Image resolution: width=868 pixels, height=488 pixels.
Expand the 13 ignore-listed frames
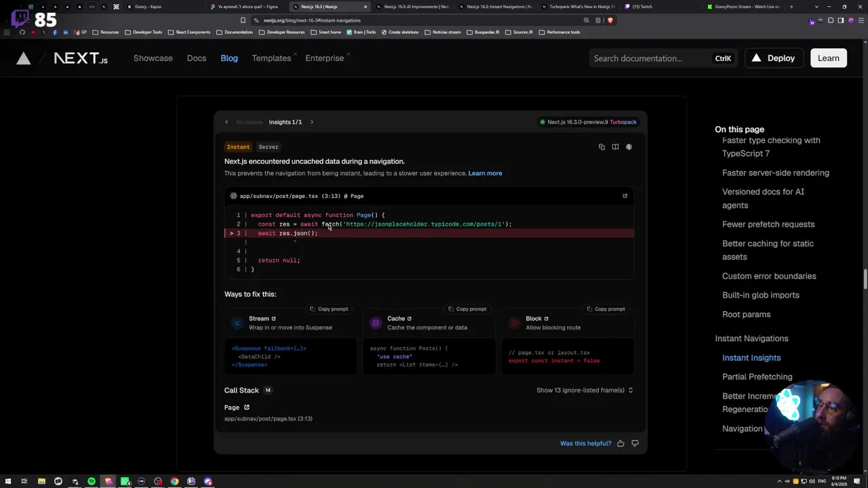pyautogui.click(x=585, y=390)
